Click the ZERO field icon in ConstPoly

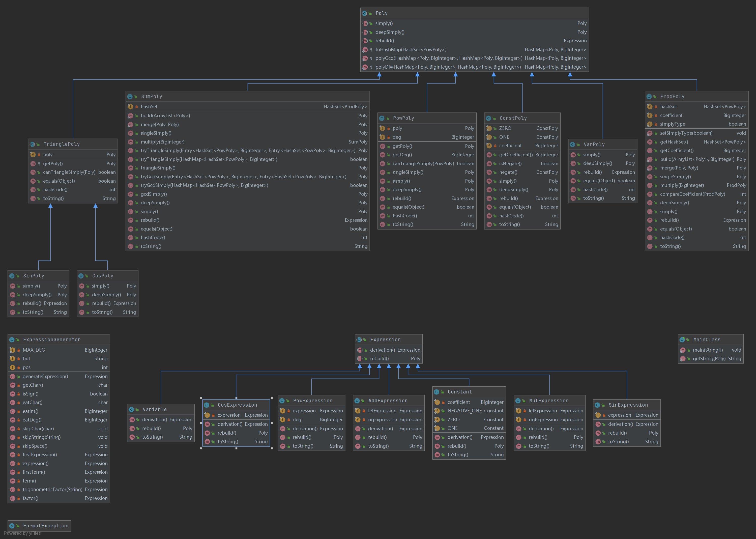[489, 128]
